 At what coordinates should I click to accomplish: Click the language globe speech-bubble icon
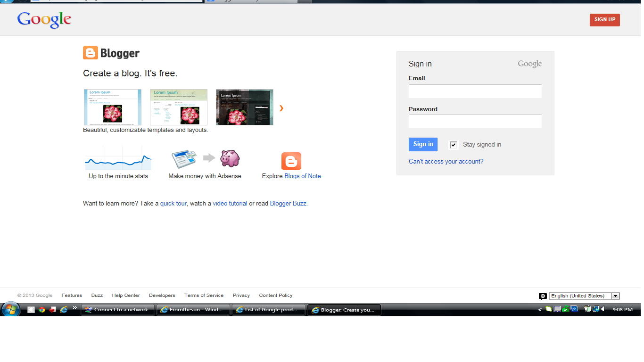tap(543, 296)
